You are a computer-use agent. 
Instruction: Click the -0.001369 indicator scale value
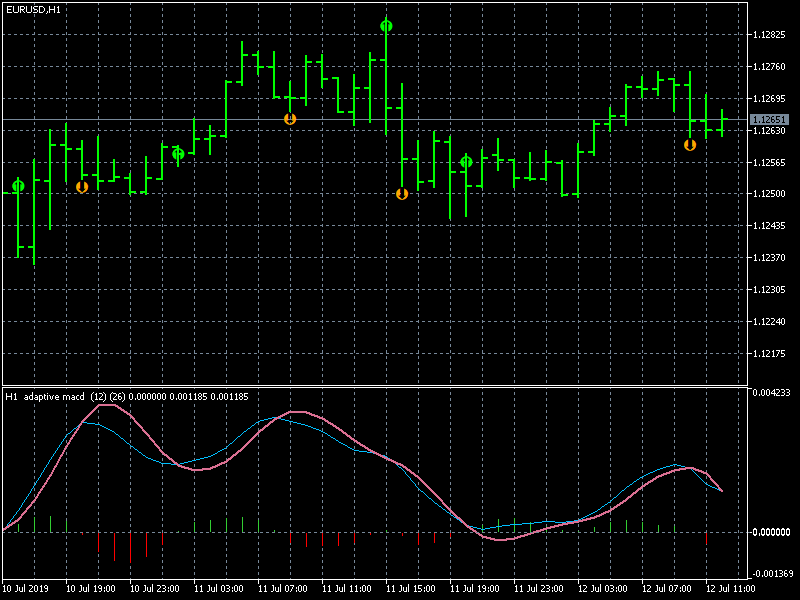(x=771, y=573)
